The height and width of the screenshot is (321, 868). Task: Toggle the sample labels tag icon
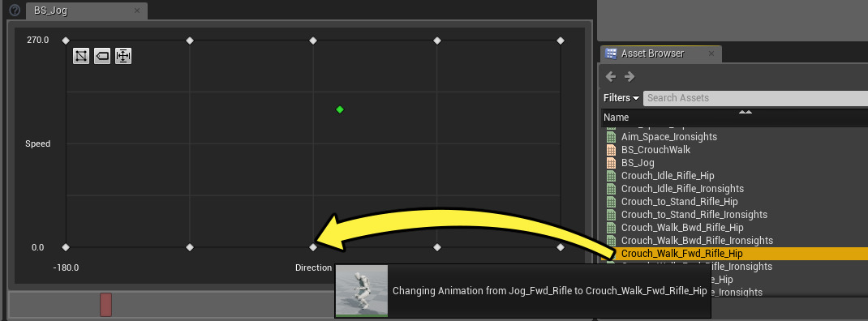(x=102, y=56)
